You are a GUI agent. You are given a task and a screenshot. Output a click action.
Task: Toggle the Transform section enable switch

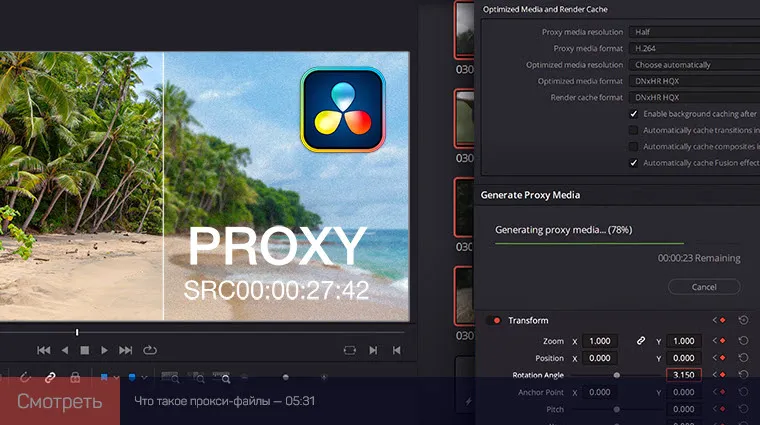click(495, 320)
